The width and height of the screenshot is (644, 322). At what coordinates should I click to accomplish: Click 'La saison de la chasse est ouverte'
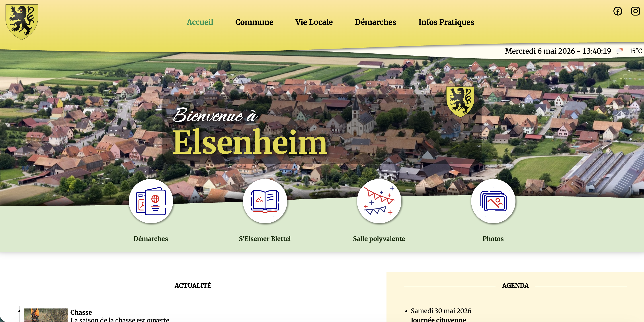pyautogui.click(x=120, y=320)
